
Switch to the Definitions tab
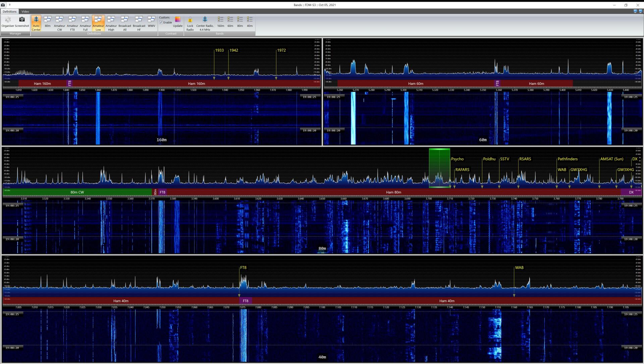pyautogui.click(x=9, y=11)
